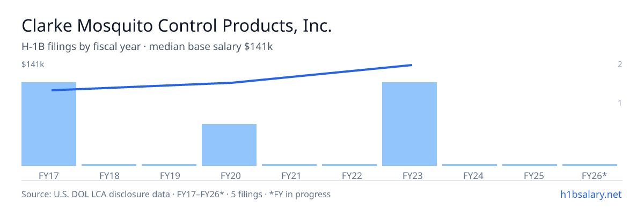
Task: Click the FY20 axis label
Action: [229, 176]
